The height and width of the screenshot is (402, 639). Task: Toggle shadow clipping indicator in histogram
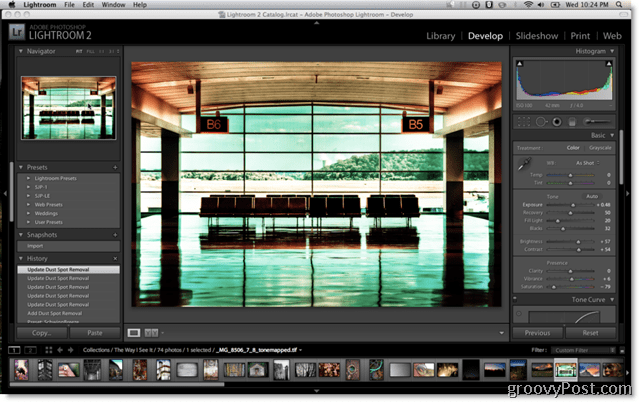click(520, 64)
